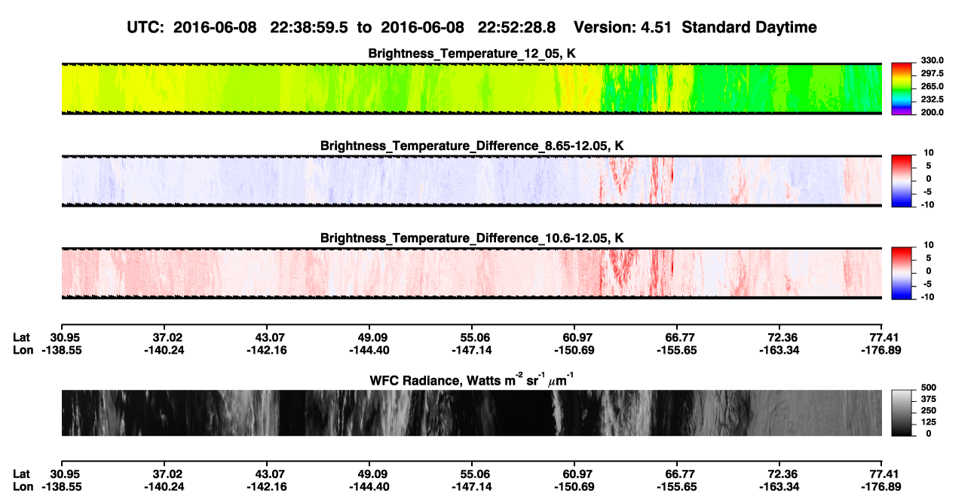Select the red-blue colorbar beside the 10.6-12.05 panel
Screen dimensions: 980x503
(902, 273)
